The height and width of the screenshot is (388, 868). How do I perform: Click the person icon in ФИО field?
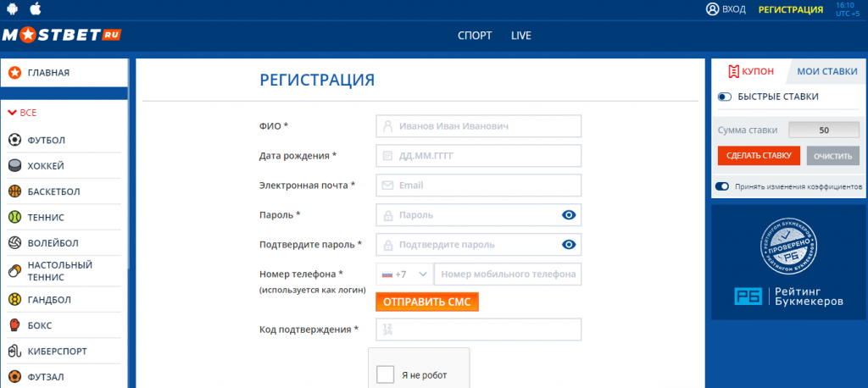(x=387, y=126)
